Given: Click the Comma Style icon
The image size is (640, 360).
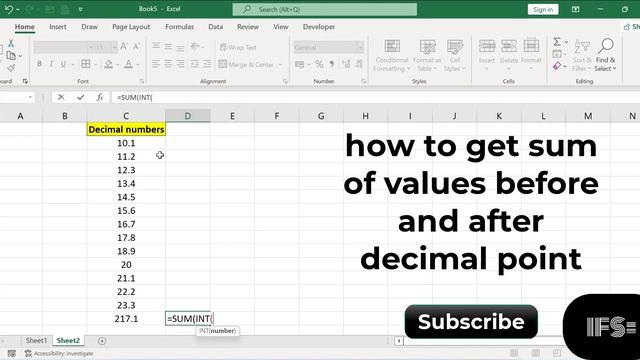Looking at the screenshot, I should 331,64.
